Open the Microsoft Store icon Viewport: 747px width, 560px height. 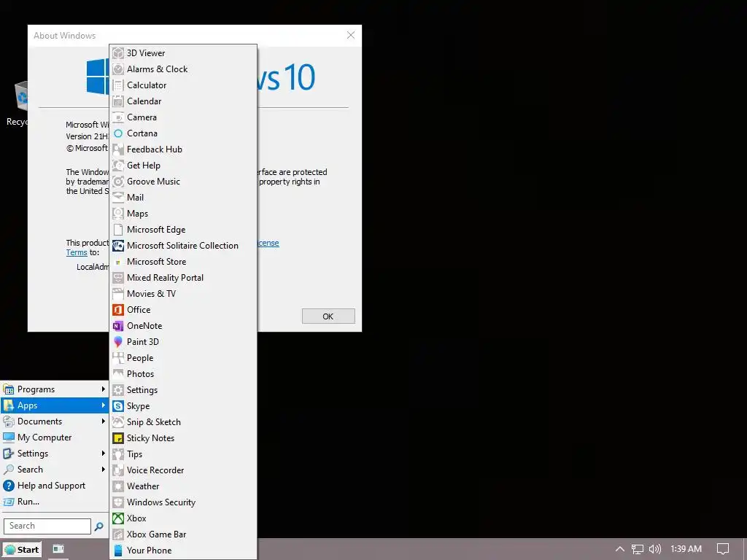[118, 262]
